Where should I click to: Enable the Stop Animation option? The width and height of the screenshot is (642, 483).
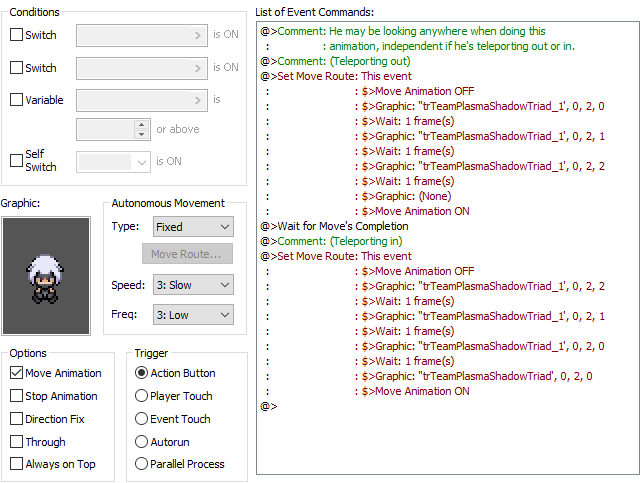[16, 396]
